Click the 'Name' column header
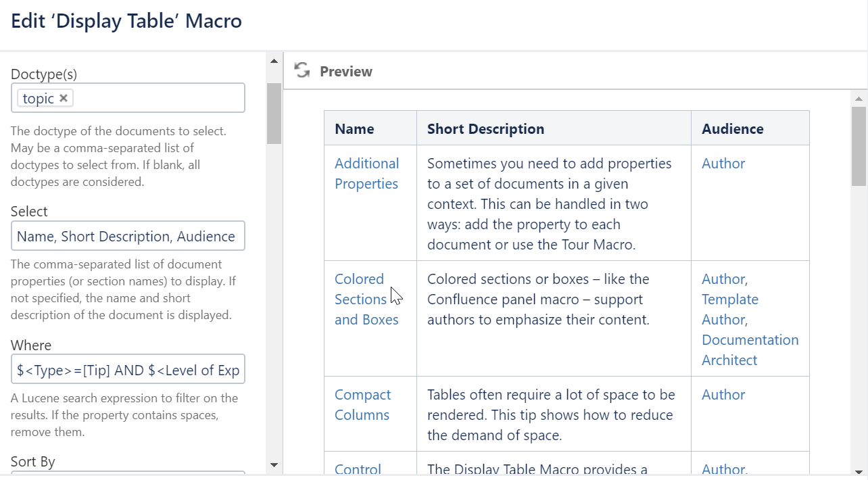The width and height of the screenshot is (868, 480). (354, 128)
